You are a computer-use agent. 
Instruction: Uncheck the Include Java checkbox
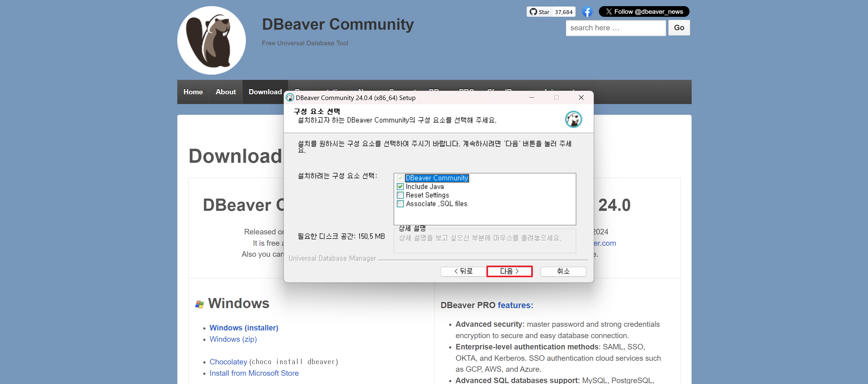[400, 186]
